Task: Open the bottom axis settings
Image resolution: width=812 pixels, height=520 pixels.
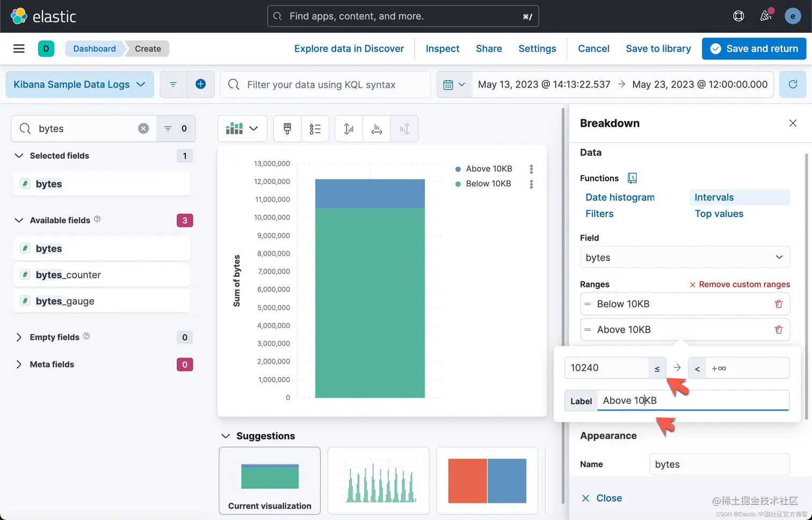Action: click(377, 128)
